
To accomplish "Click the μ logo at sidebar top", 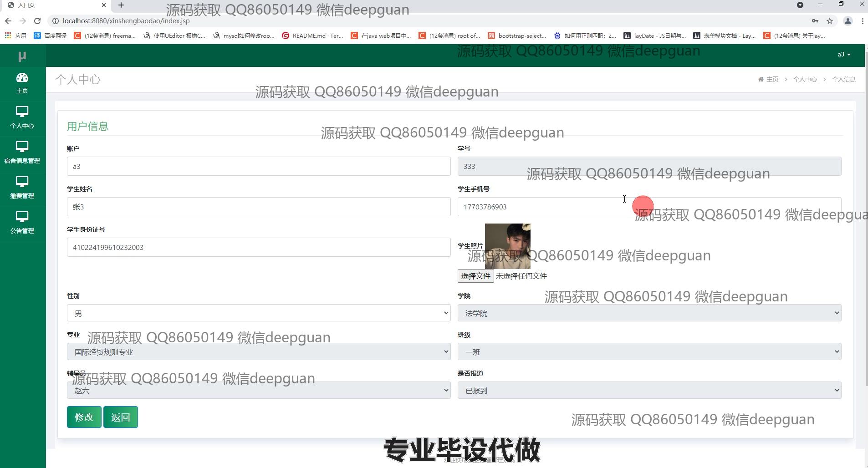I will click(22, 56).
